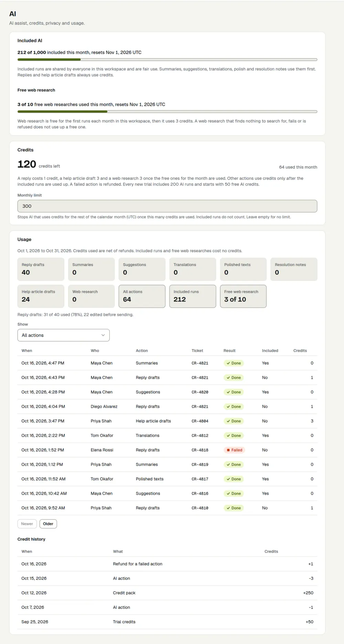Click the free web research progress bar
Image resolution: width=344 pixels, height=644 pixels.
pos(167,111)
